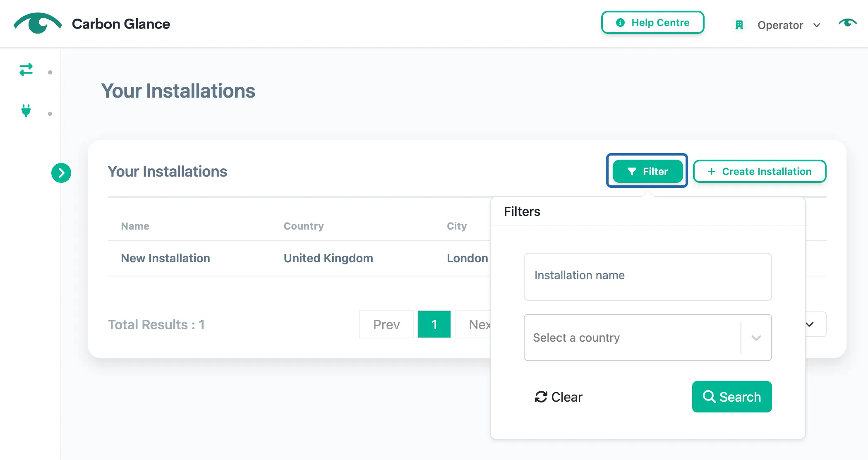Click the Filters panel heading
The width and height of the screenshot is (868, 460).
(x=522, y=211)
